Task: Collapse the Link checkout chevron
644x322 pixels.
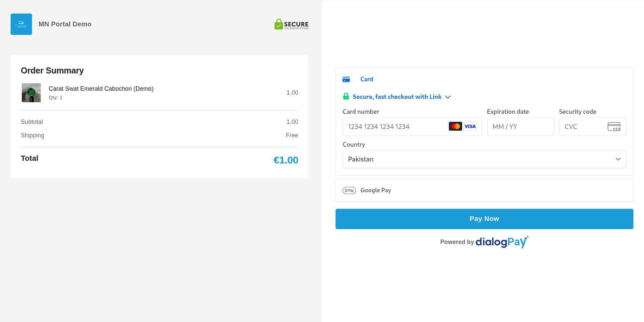Action: [x=448, y=97]
